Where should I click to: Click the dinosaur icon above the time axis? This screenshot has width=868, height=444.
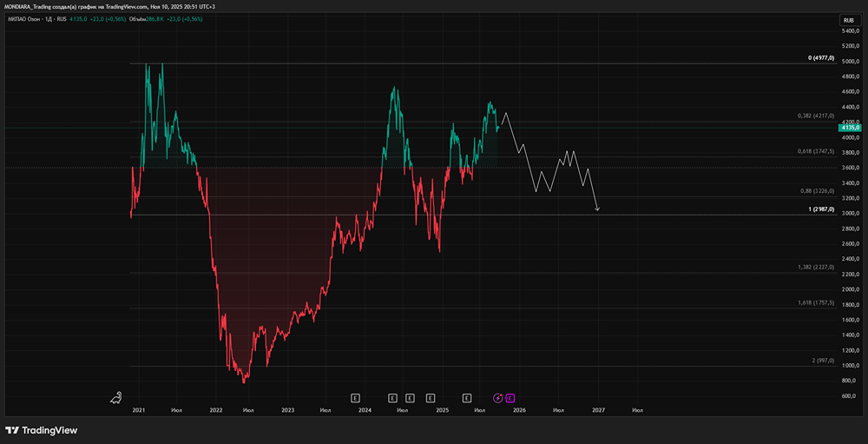(x=116, y=398)
